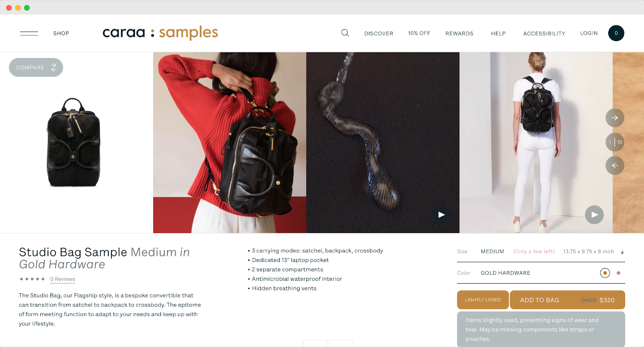Play the model backpack video
The height and width of the screenshot is (347, 644).
tap(594, 215)
